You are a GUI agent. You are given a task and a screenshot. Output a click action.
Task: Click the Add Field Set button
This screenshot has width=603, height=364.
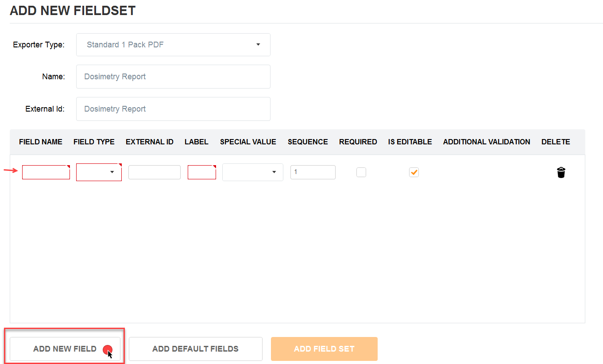(324, 349)
